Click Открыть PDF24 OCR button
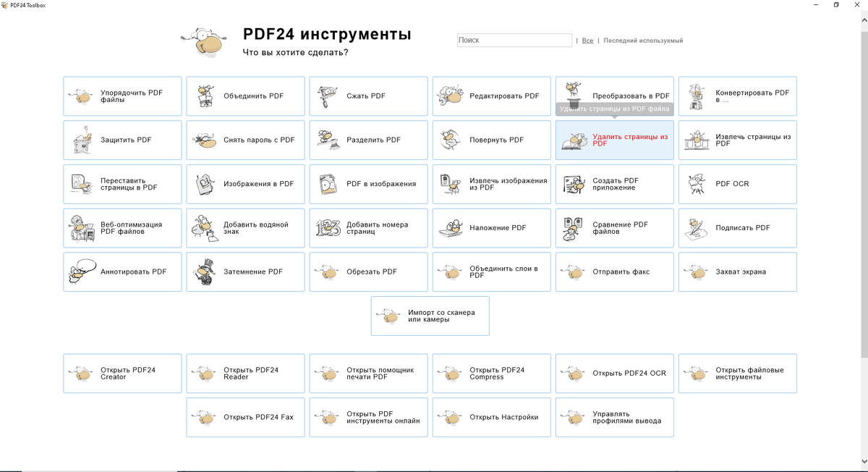 tap(614, 374)
